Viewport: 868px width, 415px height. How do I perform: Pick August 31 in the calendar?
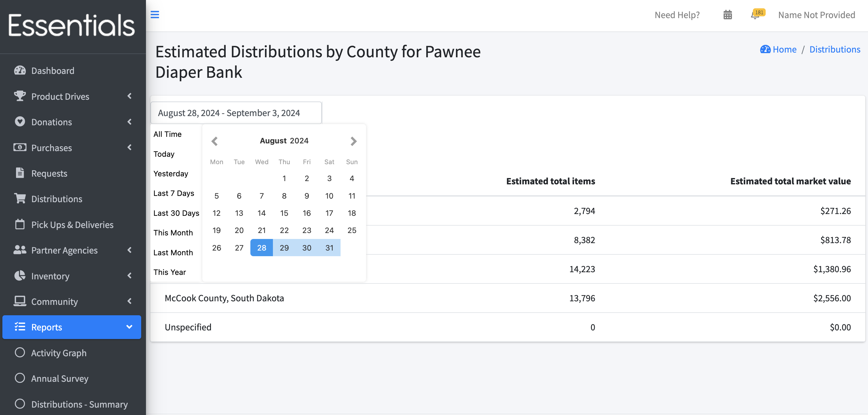pyautogui.click(x=329, y=248)
